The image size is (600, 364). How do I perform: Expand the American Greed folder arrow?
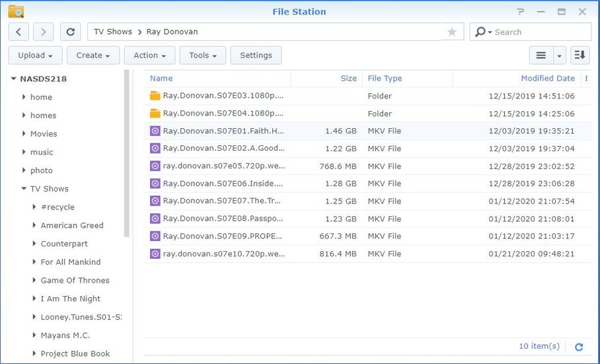tap(34, 225)
